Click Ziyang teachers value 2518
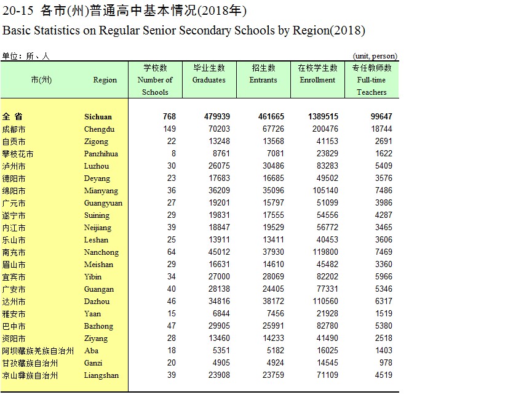This screenshot has width=532, height=416. click(384, 338)
